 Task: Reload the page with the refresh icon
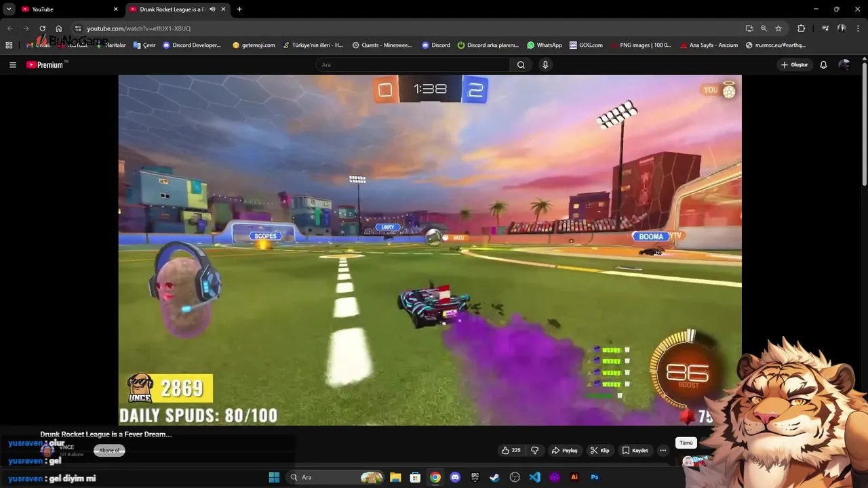point(42,28)
